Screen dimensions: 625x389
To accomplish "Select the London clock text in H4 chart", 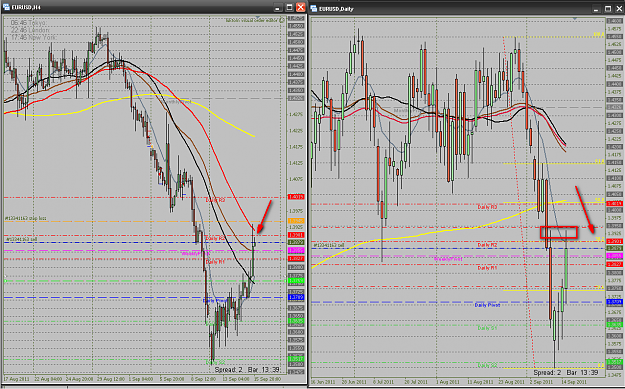I will 30,30.
